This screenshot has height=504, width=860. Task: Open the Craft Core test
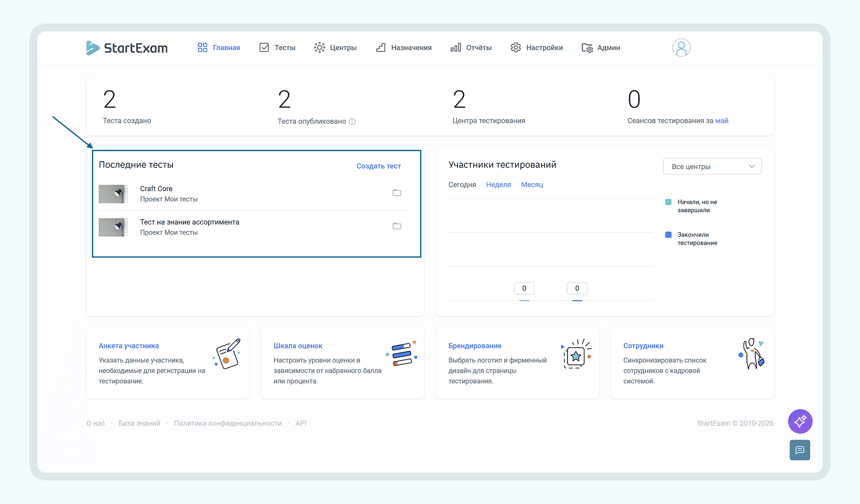pyautogui.click(x=156, y=189)
